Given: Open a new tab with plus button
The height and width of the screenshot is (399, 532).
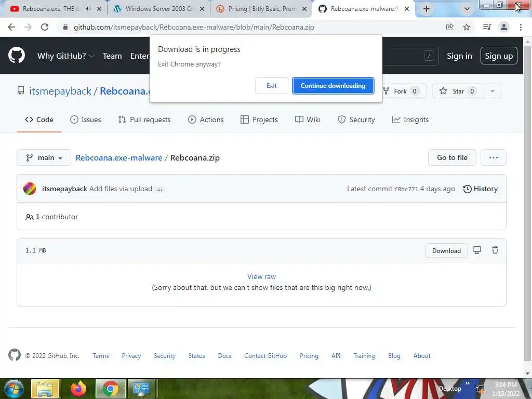Looking at the screenshot, I should point(427,9).
